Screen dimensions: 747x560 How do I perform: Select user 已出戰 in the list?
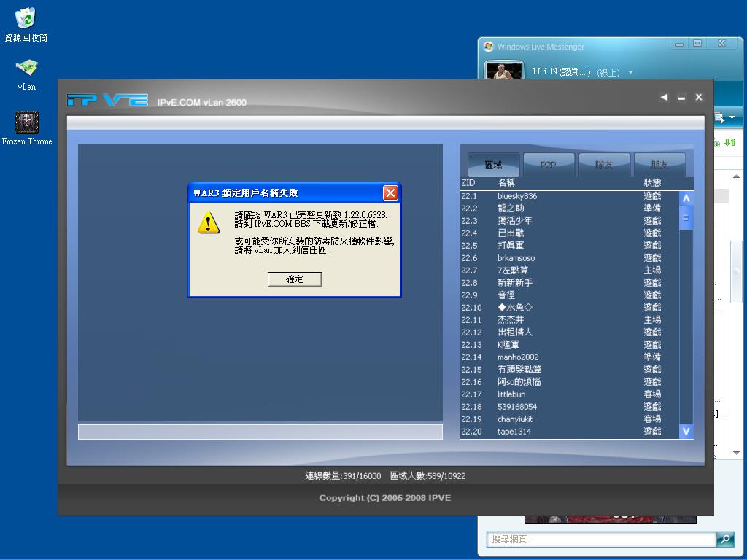(569, 233)
